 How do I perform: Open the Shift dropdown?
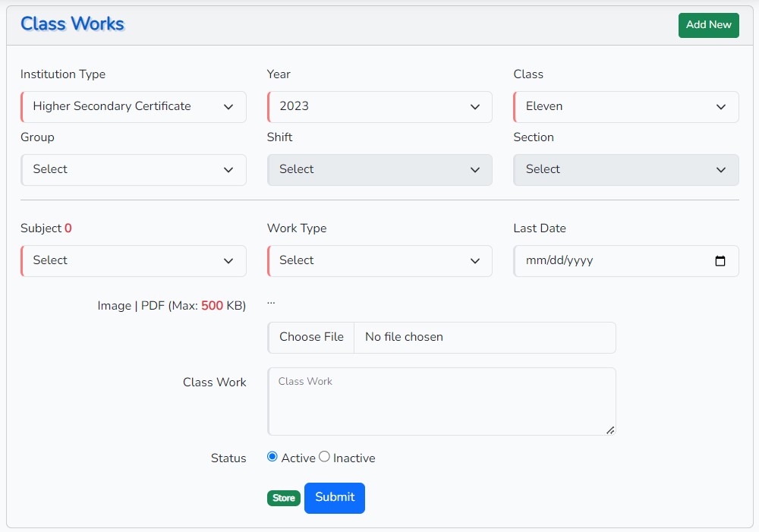[x=379, y=170]
